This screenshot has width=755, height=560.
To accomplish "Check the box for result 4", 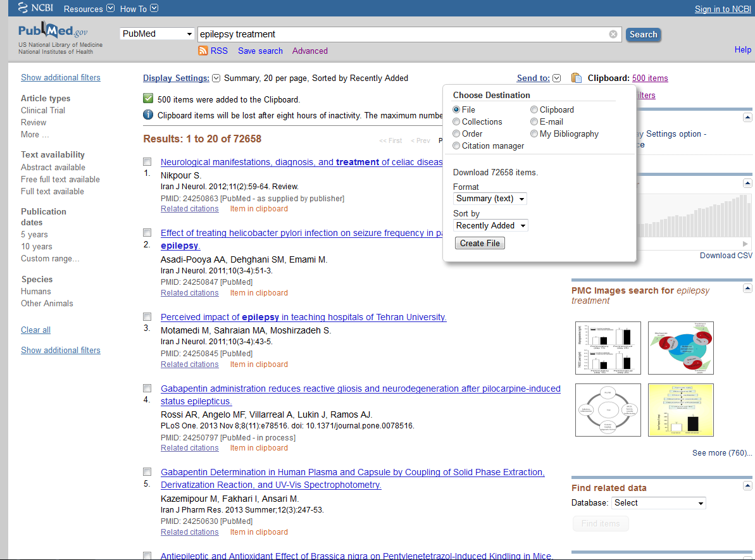I will pos(147,388).
